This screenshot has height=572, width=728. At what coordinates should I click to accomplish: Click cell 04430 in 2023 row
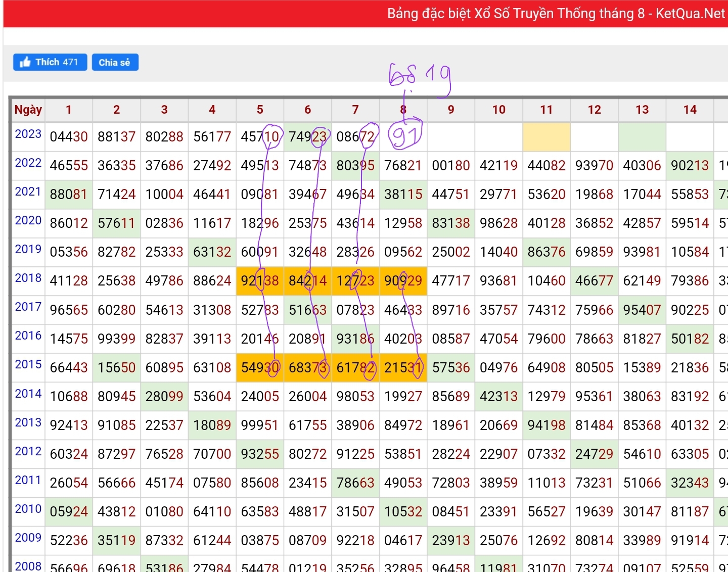coord(69,136)
